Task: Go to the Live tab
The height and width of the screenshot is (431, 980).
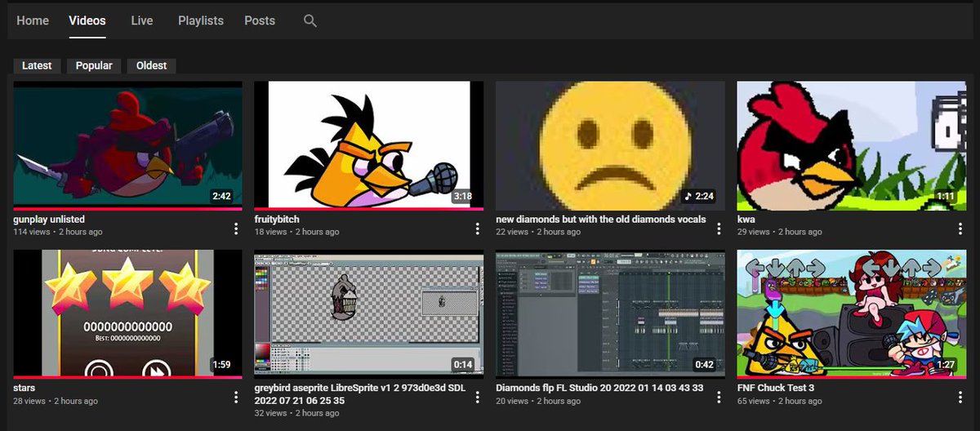Action: pyautogui.click(x=142, y=21)
